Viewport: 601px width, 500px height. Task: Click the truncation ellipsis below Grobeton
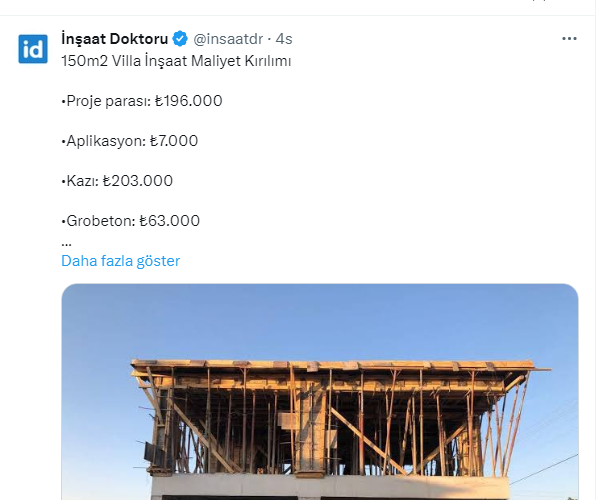point(66,241)
